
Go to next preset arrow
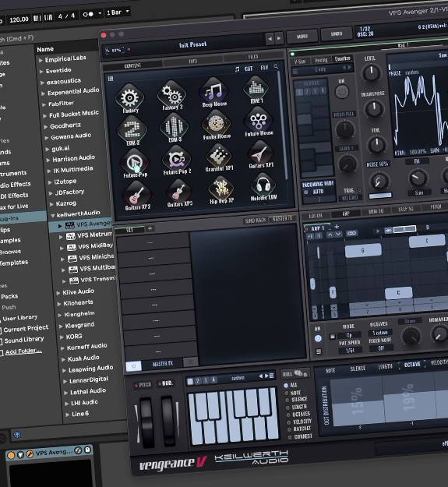click(x=279, y=38)
